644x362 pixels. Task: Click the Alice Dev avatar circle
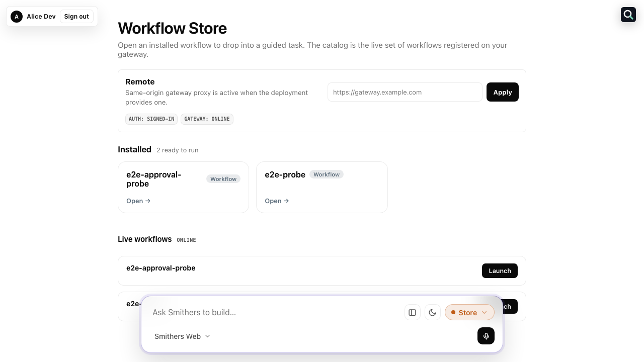point(17,17)
